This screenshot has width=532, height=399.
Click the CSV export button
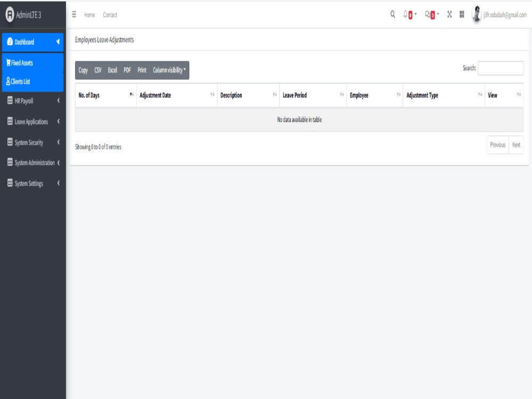[x=98, y=70]
